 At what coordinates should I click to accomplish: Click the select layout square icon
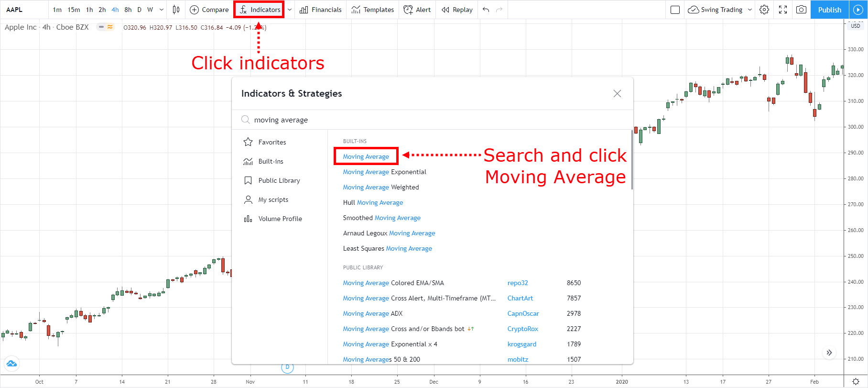[x=675, y=10]
